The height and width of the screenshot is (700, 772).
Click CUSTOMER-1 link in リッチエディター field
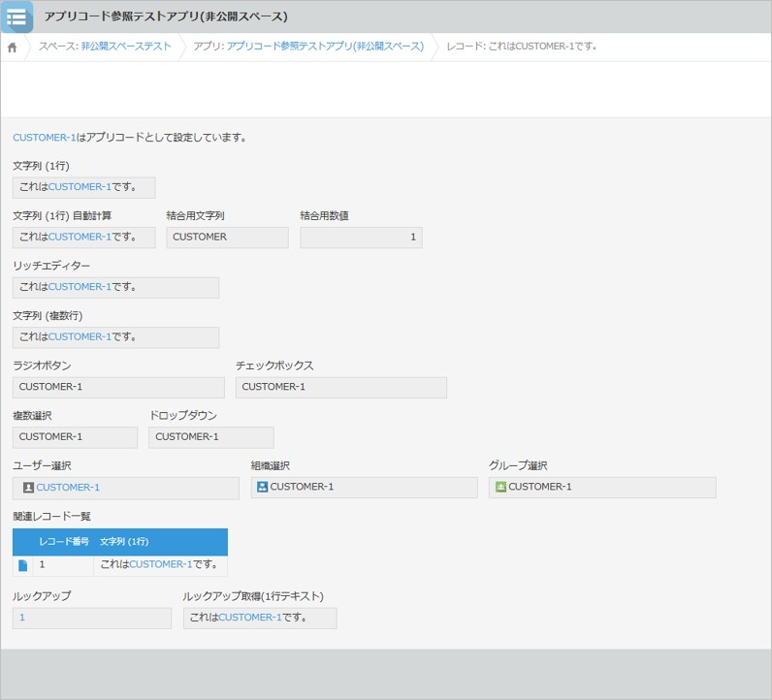click(x=80, y=287)
